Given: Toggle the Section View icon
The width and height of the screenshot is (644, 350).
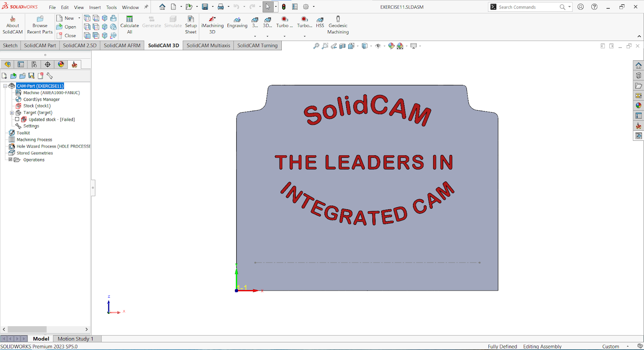Looking at the screenshot, I should pos(343,46).
